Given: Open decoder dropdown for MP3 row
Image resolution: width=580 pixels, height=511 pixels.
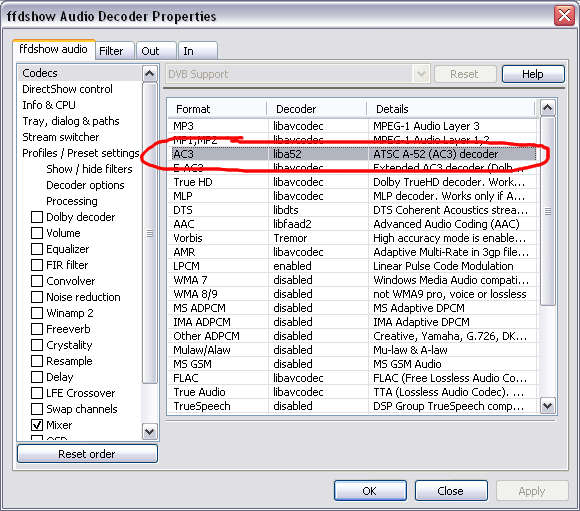Looking at the screenshot, I should 318,126.
